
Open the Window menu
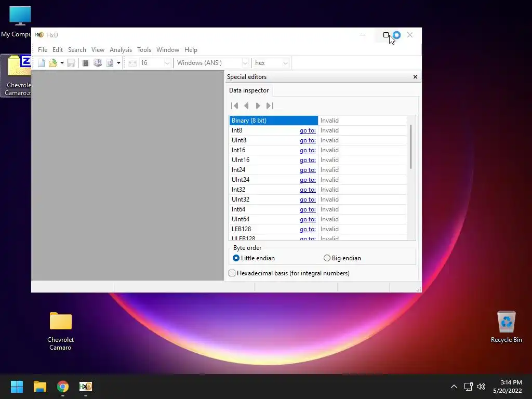pyautogui.click(x=168, y=50)
